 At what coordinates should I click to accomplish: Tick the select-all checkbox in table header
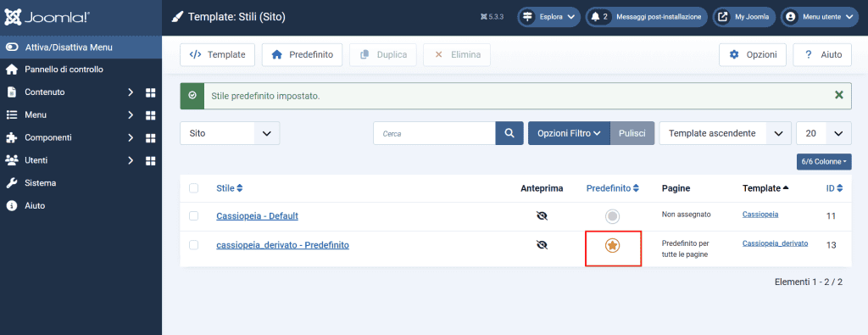[x=194, y=188]
